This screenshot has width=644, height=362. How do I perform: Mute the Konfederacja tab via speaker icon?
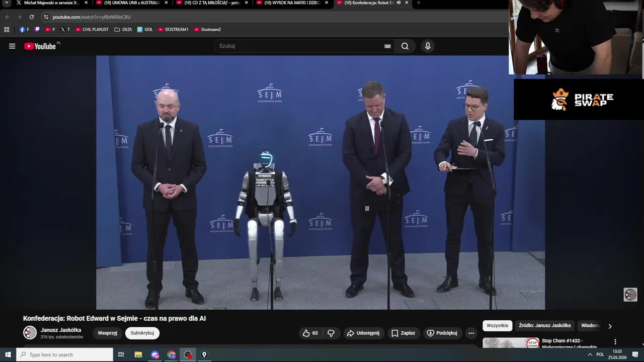coord(398,3)
